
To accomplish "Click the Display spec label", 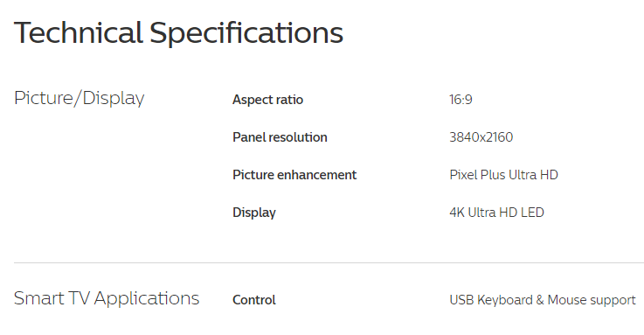I will tap(254, 213).
